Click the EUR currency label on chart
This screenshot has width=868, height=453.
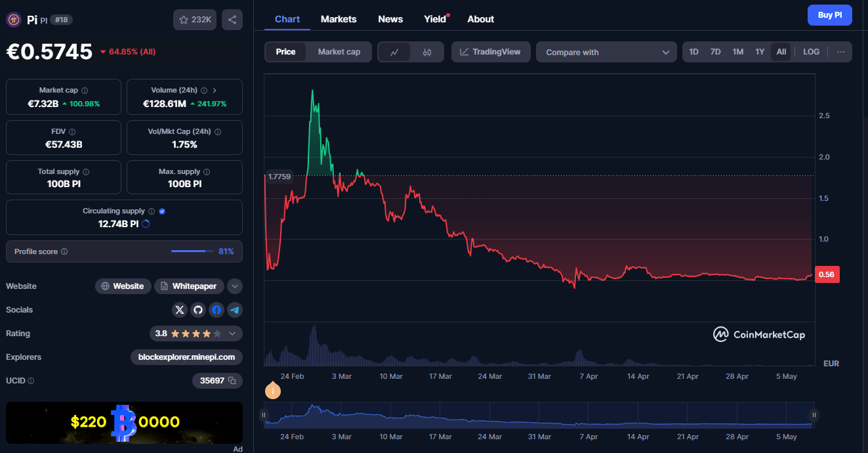831,363
